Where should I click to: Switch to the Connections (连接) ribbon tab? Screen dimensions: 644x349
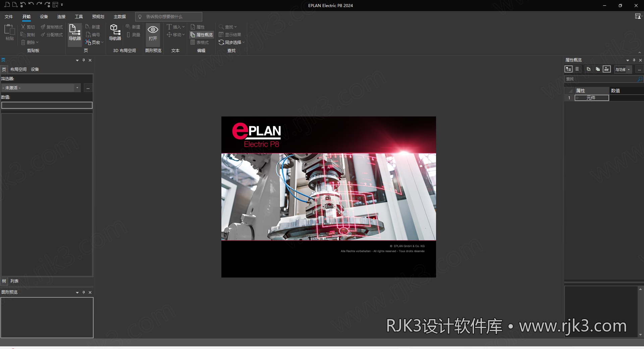click(61, 16)
